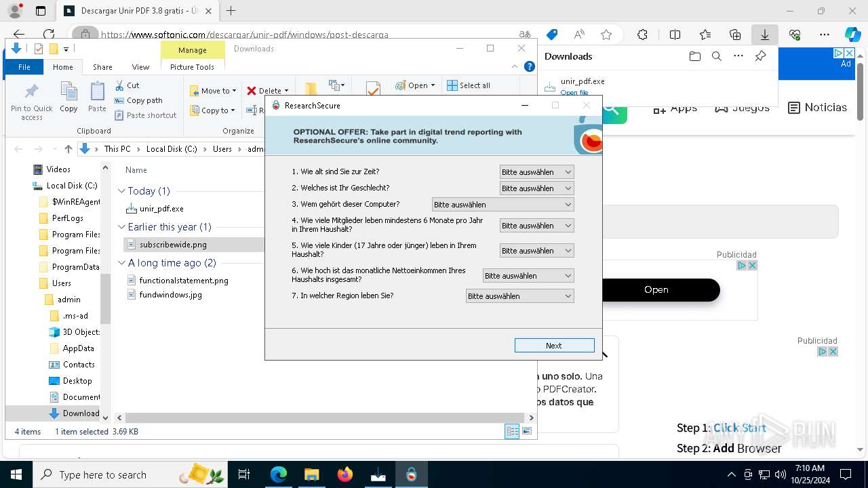Viewport: 868px width, 488px height.
Task: Collapse the A long time ago group
Action: pos(121,263)
